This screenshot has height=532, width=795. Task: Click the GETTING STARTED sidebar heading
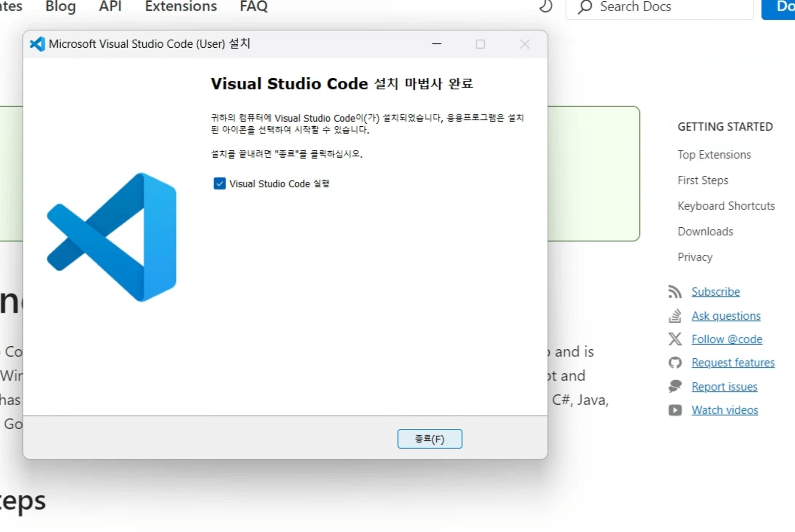pyautogui.click(x=725, y=127)
